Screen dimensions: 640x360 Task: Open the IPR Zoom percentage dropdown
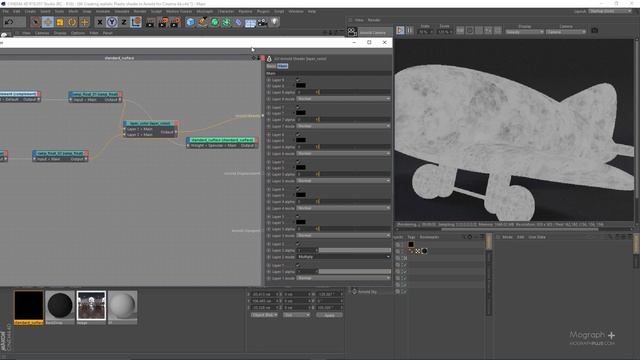point(444,31)
